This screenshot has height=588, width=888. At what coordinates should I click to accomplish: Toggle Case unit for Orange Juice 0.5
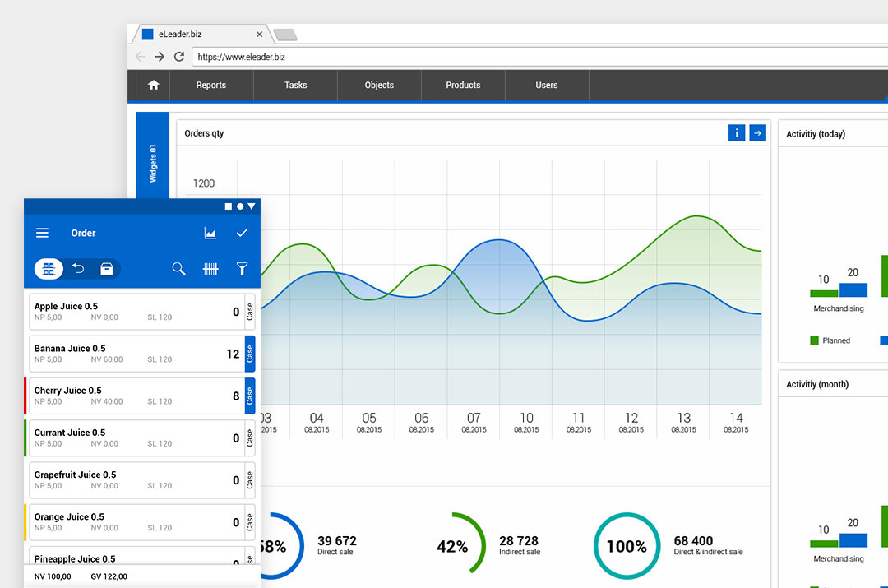[x=250, y=522]
